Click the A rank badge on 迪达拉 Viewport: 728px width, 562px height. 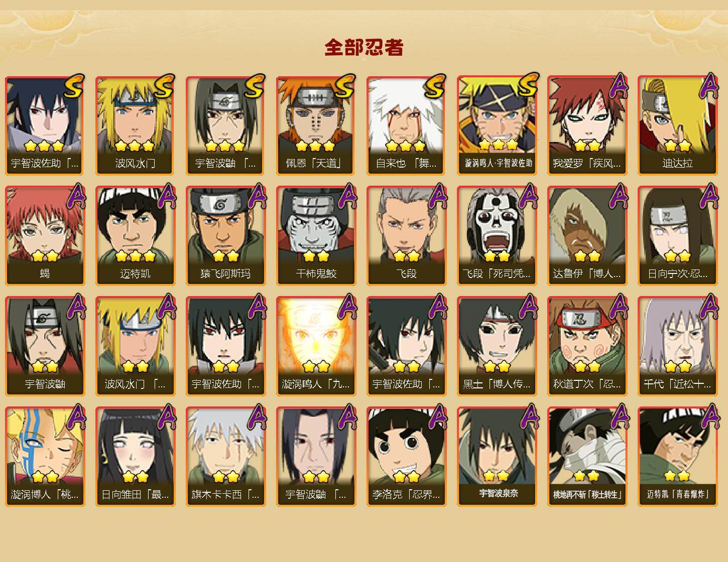708,86
